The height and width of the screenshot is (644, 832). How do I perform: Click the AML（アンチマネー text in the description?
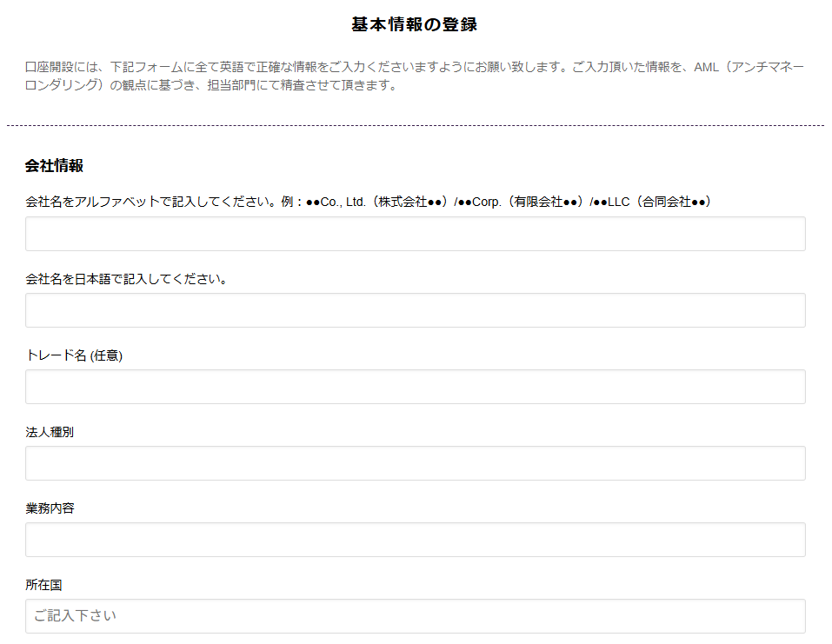[749, 67]
